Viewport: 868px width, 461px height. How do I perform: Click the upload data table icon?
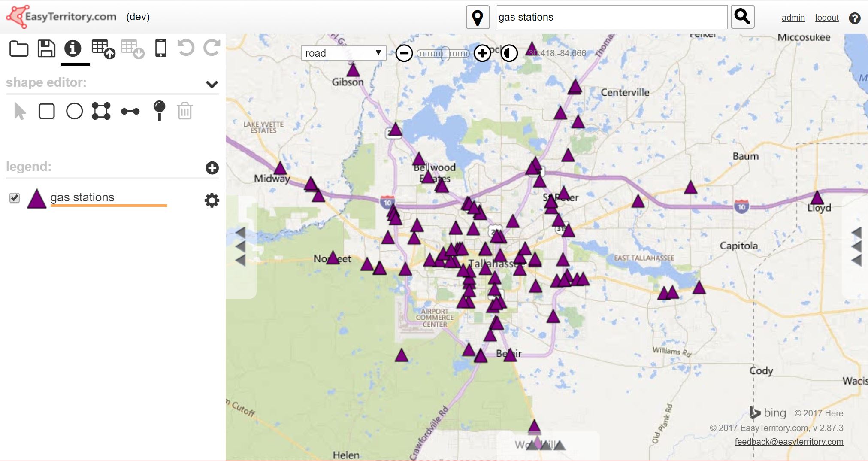pyautogui.click(x=103, y=49)
